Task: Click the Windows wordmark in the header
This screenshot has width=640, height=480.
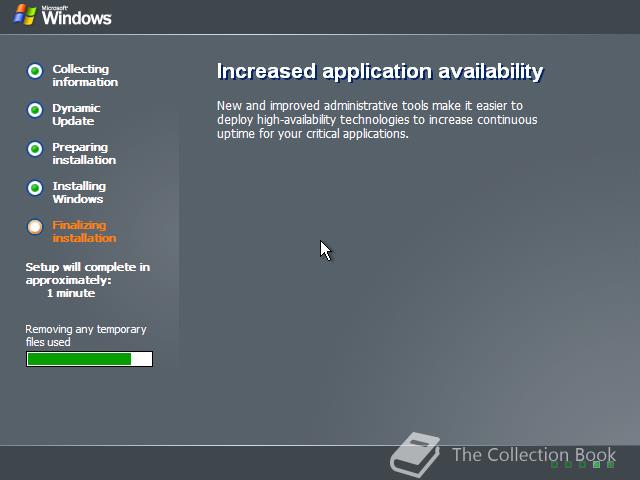Action: 76,16
